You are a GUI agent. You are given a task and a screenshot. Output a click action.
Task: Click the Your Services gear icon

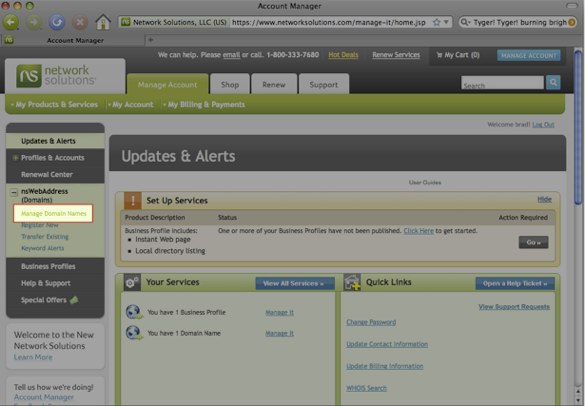click(132, 282)
